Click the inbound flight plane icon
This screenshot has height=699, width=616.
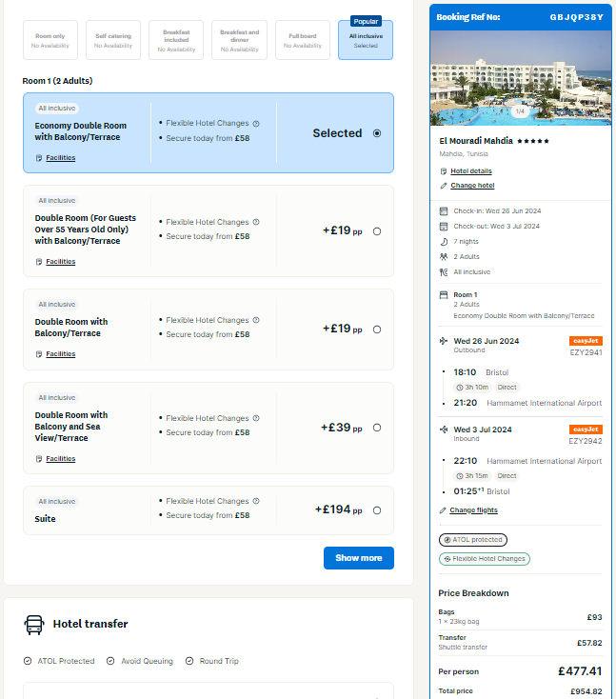pos(444,429)
